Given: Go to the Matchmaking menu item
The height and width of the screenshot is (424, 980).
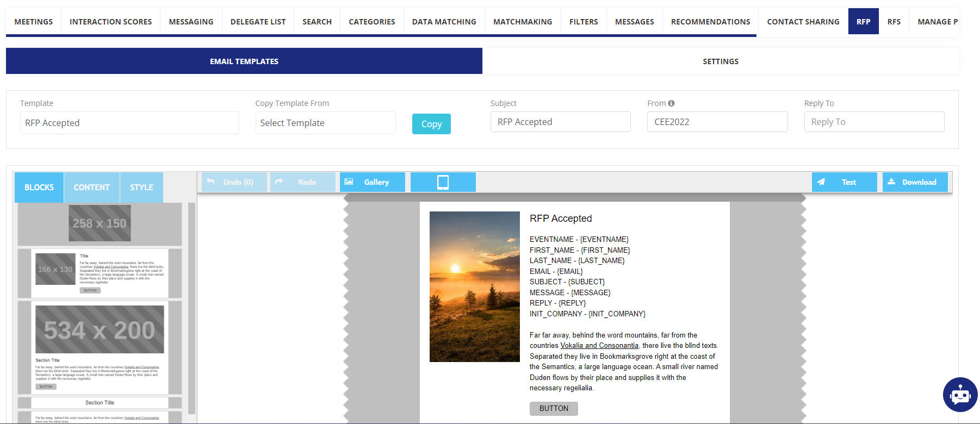Looking at the screenshot, I should tap(522, 22).
